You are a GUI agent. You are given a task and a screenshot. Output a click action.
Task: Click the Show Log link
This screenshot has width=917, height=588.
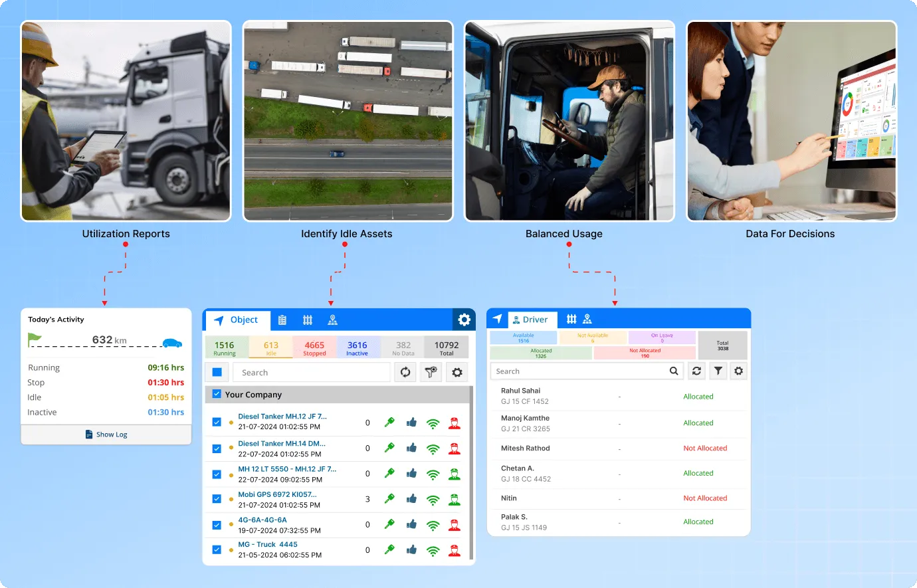point(106,435)
